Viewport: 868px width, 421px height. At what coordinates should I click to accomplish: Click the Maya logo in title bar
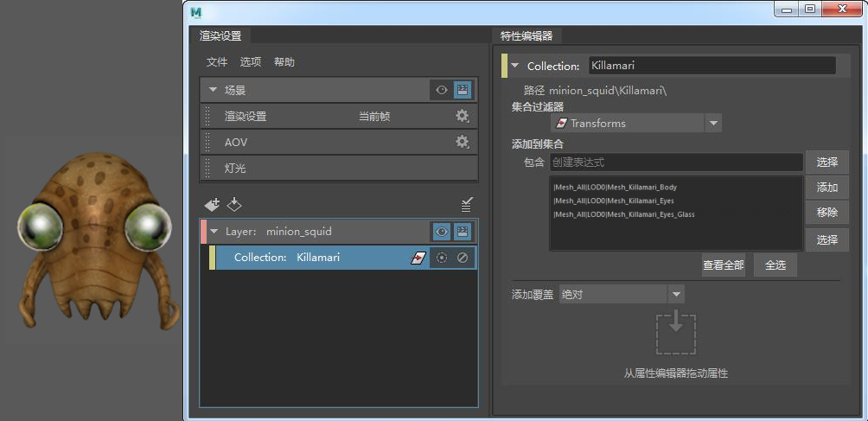click(196, 11)
